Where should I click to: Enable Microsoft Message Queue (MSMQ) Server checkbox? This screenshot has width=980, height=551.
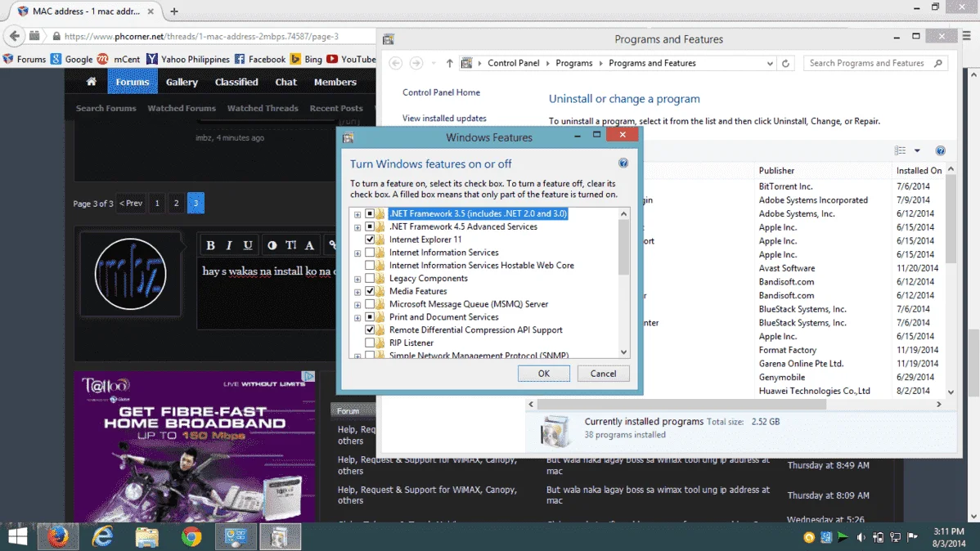(x=370, y=304)
